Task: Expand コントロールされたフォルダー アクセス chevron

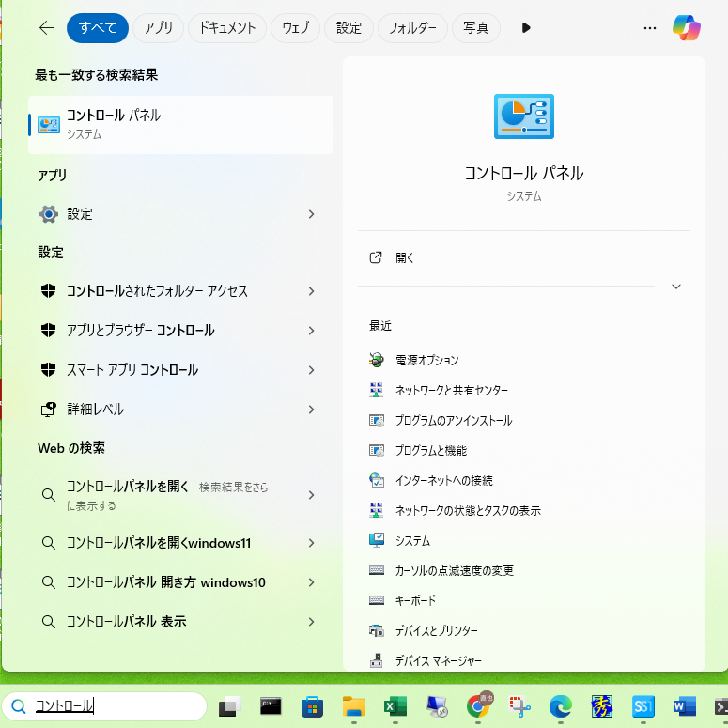Action: click(x=311, y=291)
